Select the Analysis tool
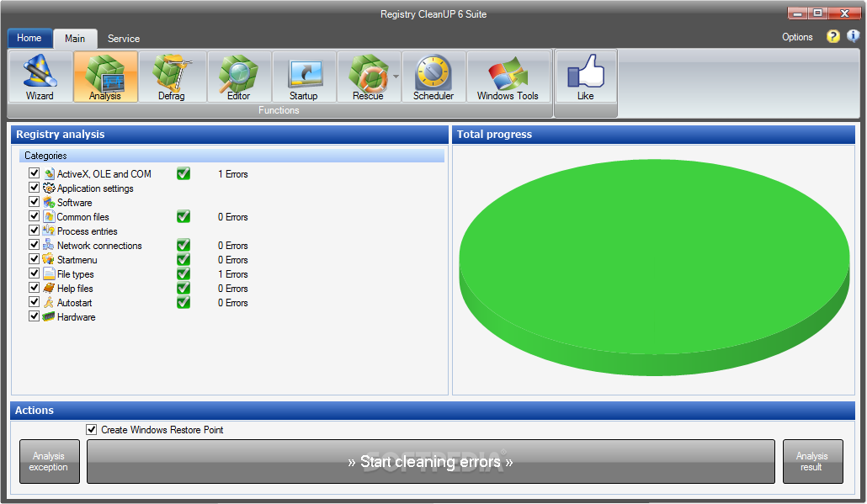This screenshot has width=867, height=504. [x=105, y=77]
